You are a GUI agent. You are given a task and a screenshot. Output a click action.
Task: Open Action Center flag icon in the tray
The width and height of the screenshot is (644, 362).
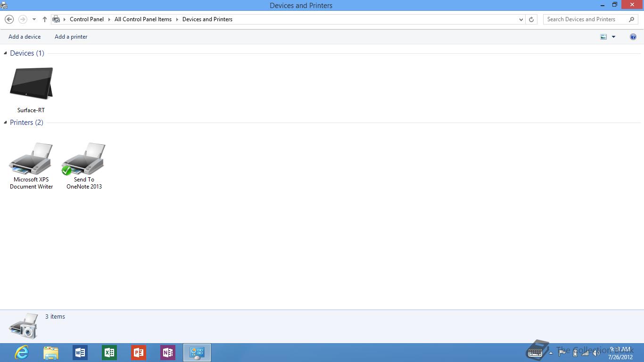(562, 353)
